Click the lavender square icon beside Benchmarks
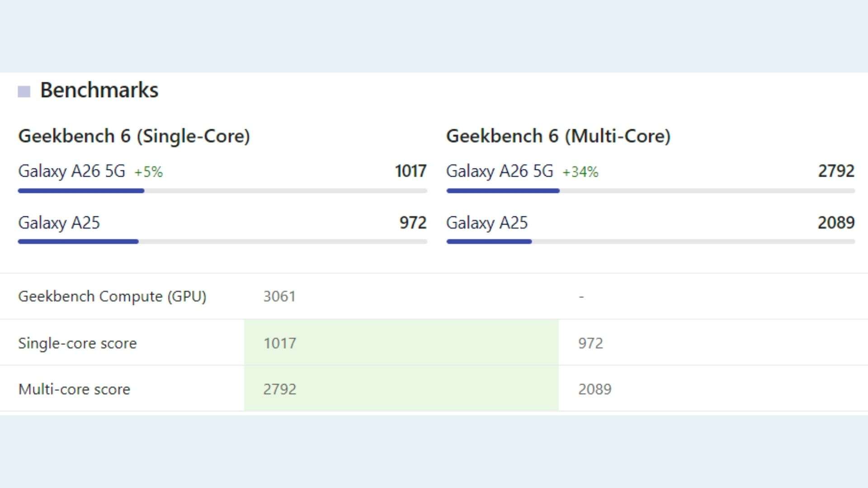Image resolution: width=868 pixels, height=488 pixels. tap(24, 92)
